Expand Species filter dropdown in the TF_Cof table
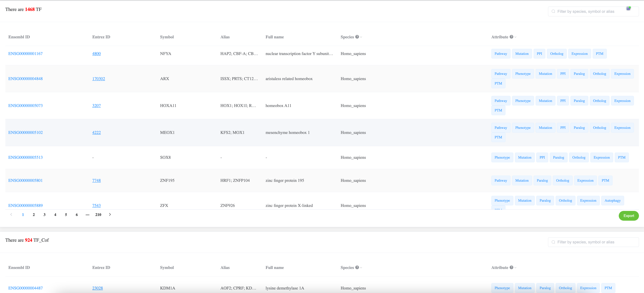Screen dimensions: 644x293 [x=361, y=268]
